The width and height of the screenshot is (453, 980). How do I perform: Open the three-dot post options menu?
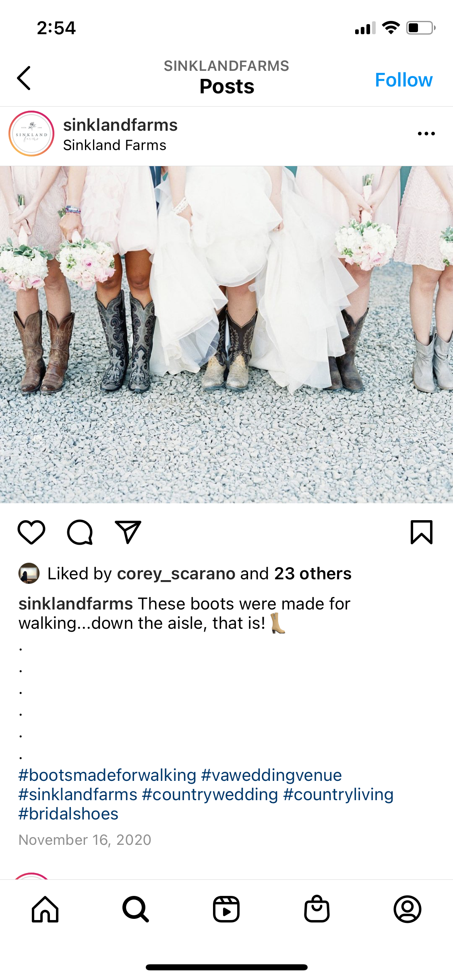tap(426, 134)
